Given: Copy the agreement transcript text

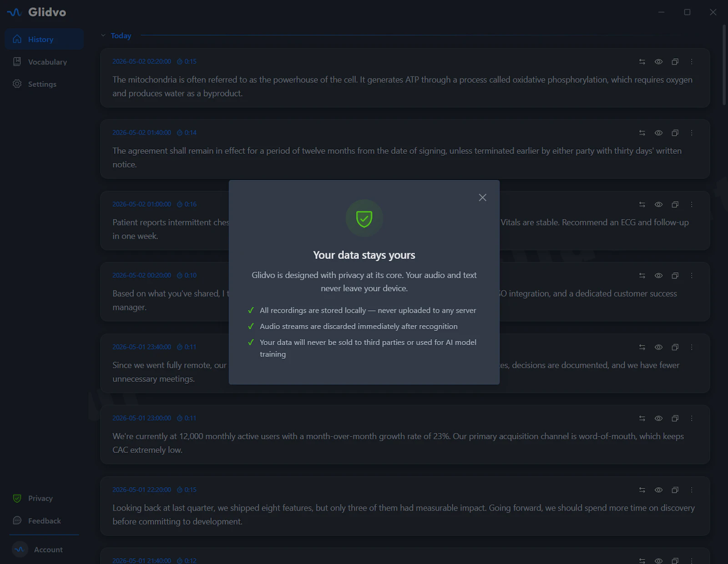Looking at the screenshot, I should [675, 133].
